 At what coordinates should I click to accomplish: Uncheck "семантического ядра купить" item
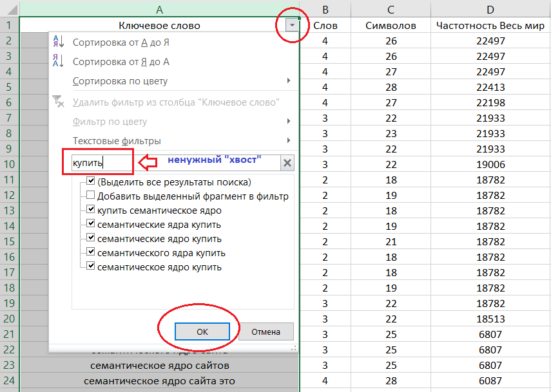(91, 252)
